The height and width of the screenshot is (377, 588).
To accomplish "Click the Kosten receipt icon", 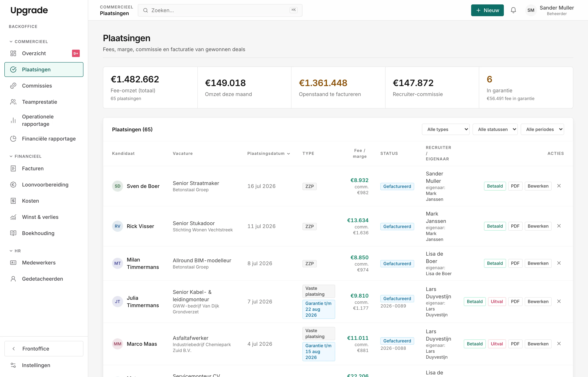I will (13, 201).
